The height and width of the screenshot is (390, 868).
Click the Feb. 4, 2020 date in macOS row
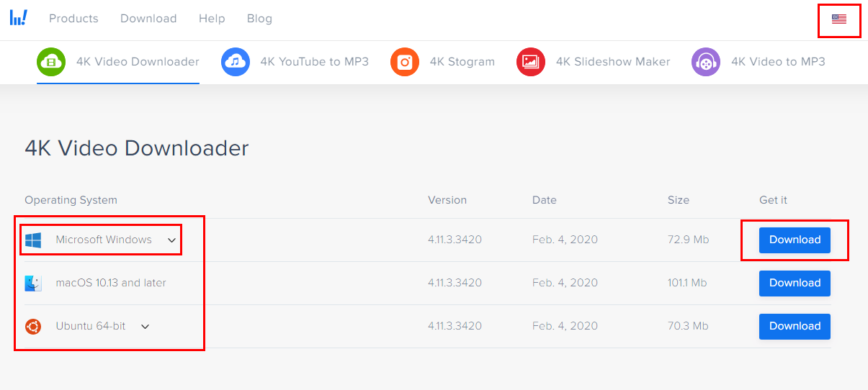(565, 284)
